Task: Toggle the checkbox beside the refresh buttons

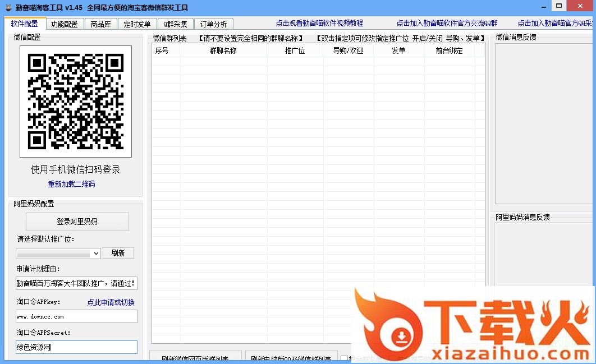Action: (344, 358)
